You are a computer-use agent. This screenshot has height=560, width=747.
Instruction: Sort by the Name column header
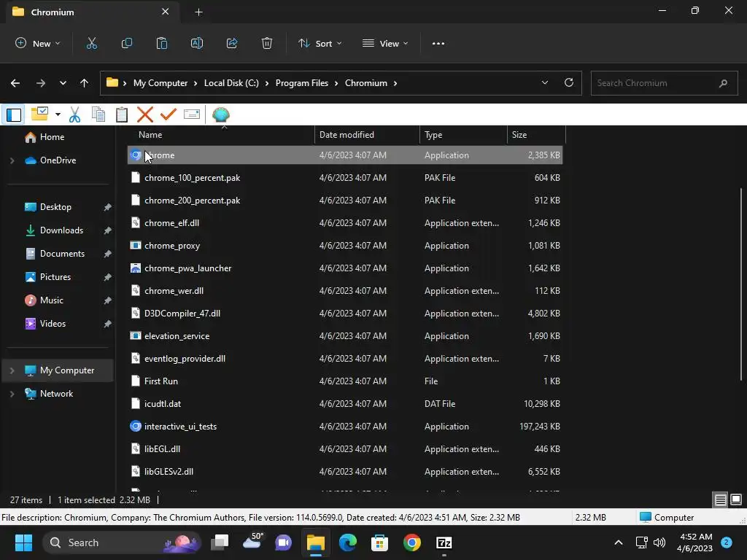pos(221,135)
